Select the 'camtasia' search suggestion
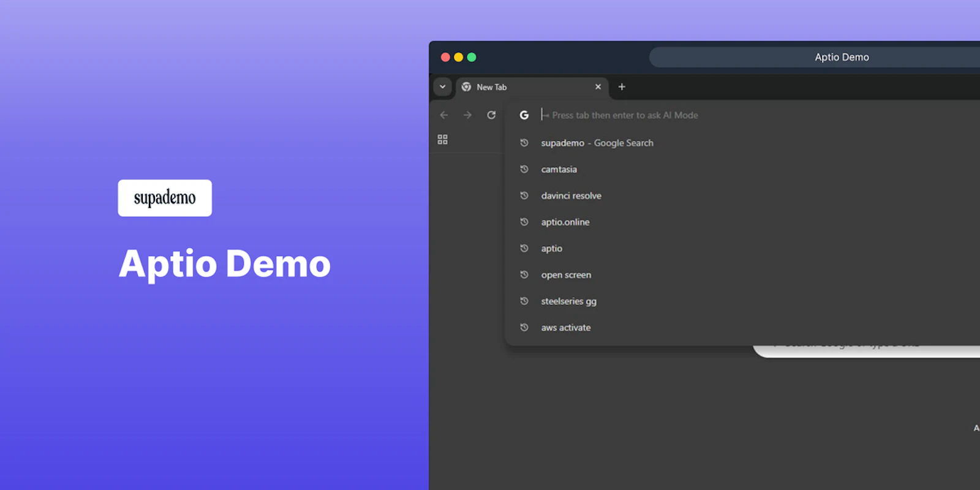Viewport: 980px width, 490px height. pos(742,169)
